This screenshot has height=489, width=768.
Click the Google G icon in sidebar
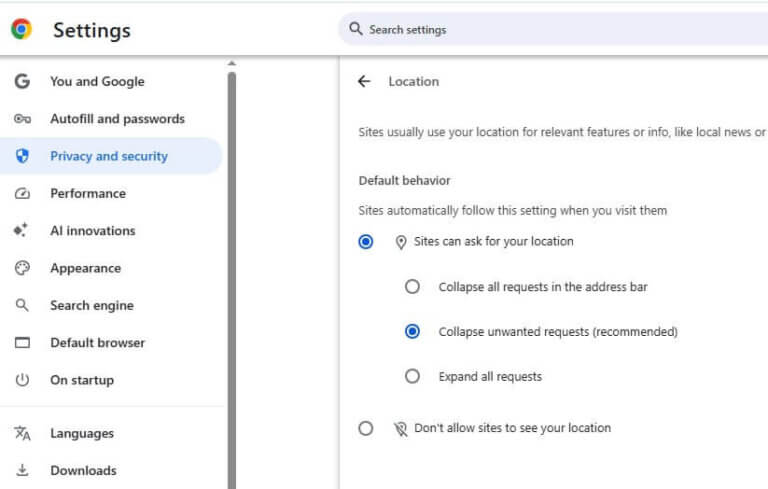(22, 81)
